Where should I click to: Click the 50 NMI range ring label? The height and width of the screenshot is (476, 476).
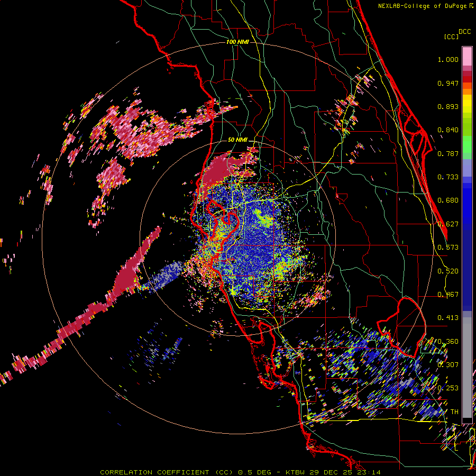point(237,140)
